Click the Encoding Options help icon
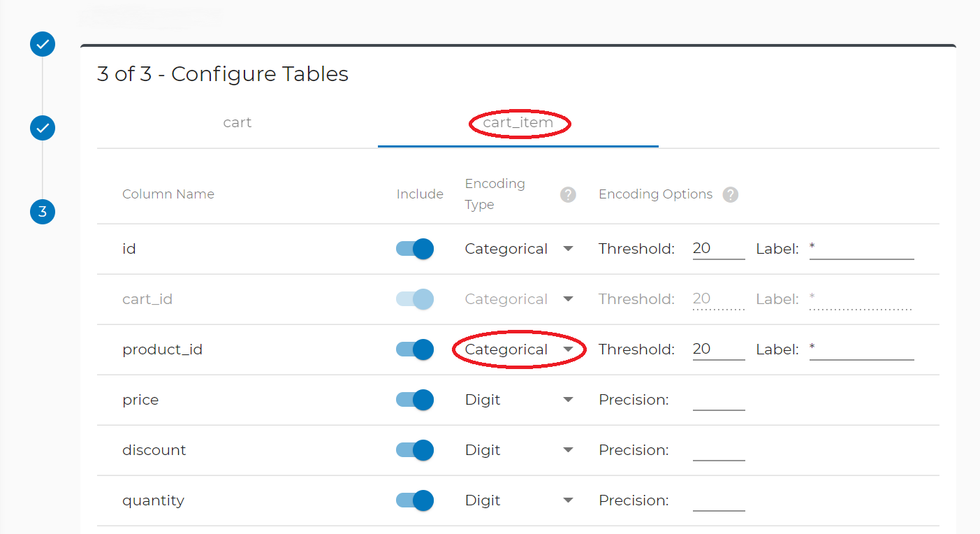The width and height of the screenshot is (980, 534). point(731,195)
